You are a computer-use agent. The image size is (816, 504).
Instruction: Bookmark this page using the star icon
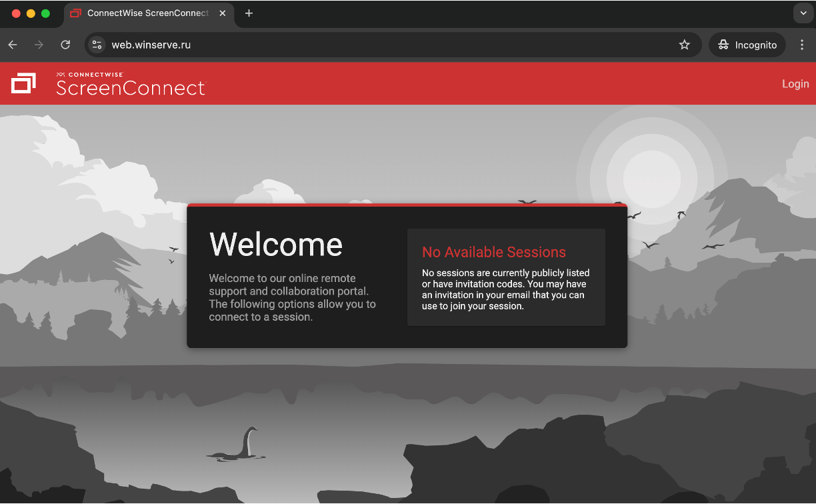(x=684, y=45)
